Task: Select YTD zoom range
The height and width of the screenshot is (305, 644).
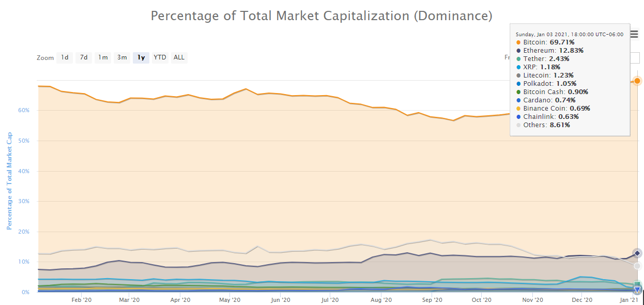Action: [x=160, y=57]
